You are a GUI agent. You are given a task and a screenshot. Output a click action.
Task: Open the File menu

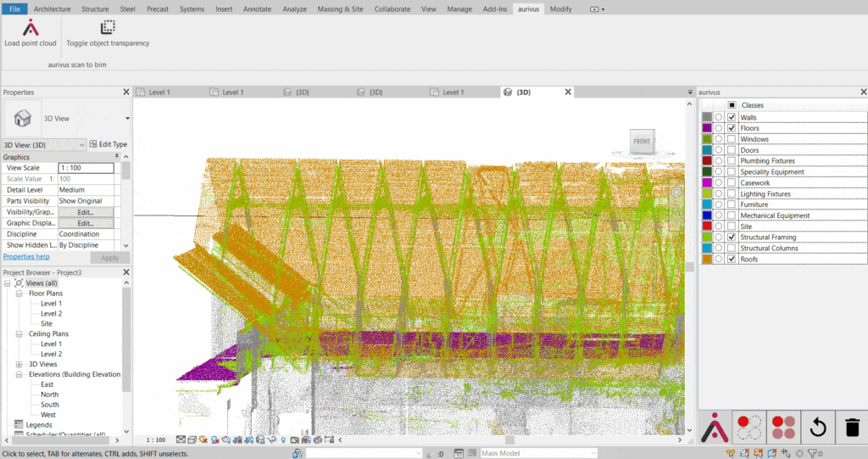point(15,8)
